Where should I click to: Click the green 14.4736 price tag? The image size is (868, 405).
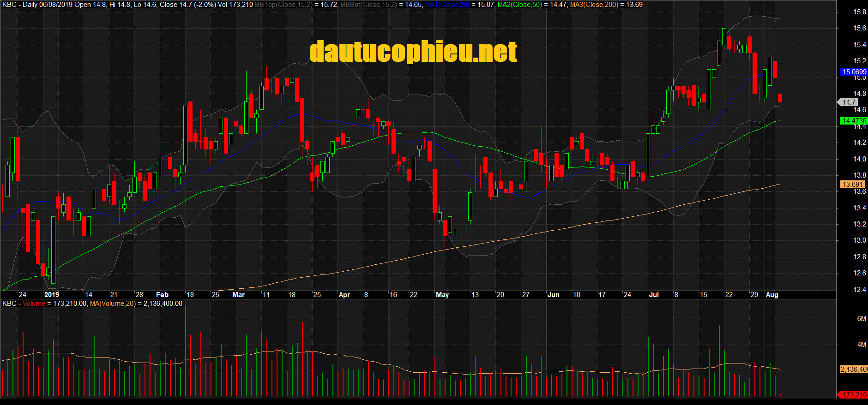(x=854, y=121)
